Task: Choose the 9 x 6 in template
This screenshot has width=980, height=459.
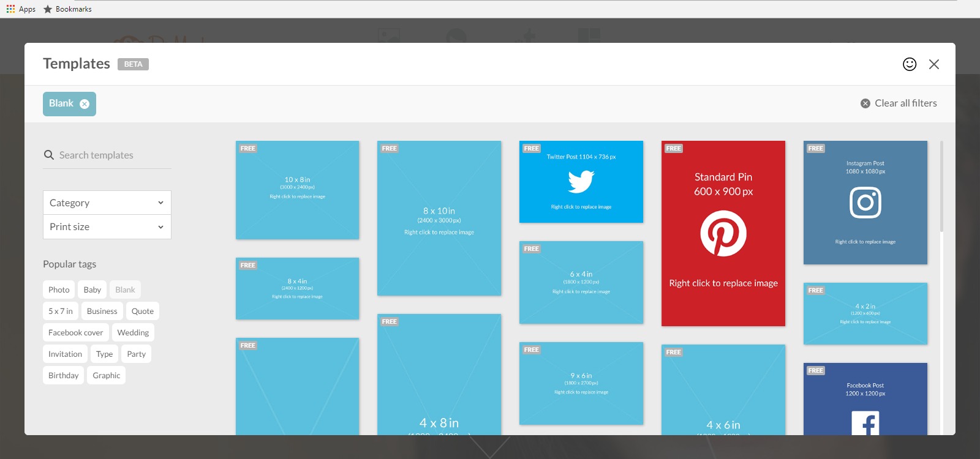Action: click(x=581, y=383)
